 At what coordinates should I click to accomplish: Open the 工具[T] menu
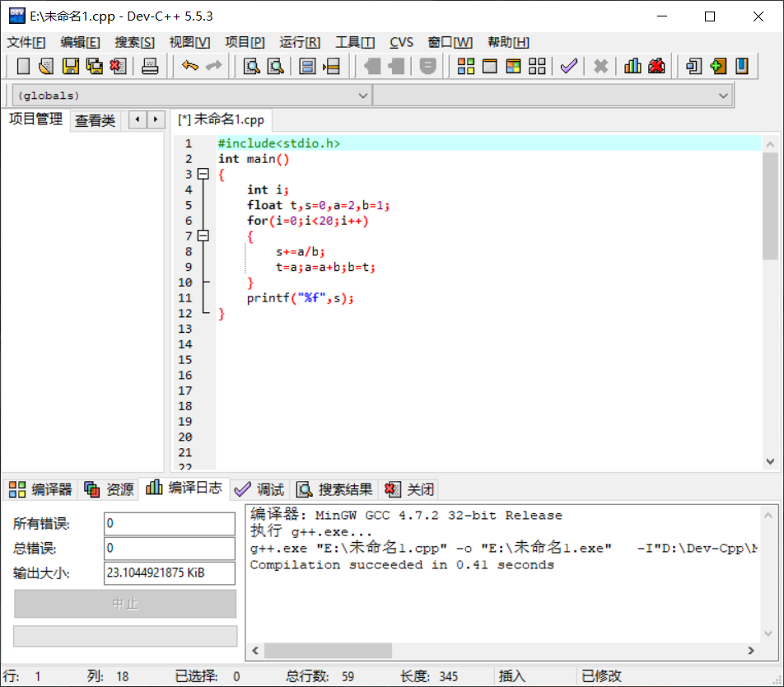[354, 43]
